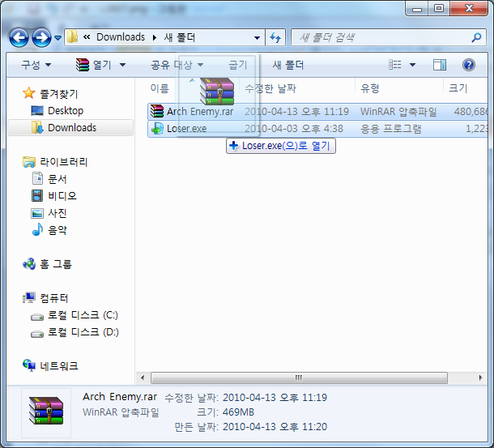The image size is (494, 448).
Task: Click the WinRAR icon of Arch Enemy.rar row
Action: [x=157, y=111]
